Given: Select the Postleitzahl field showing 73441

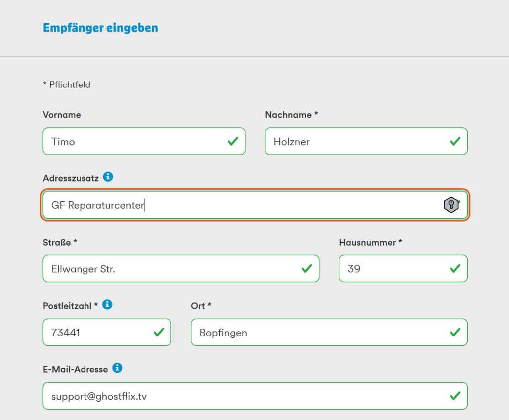Looking at the screenshot, I should tap(99, 333).
